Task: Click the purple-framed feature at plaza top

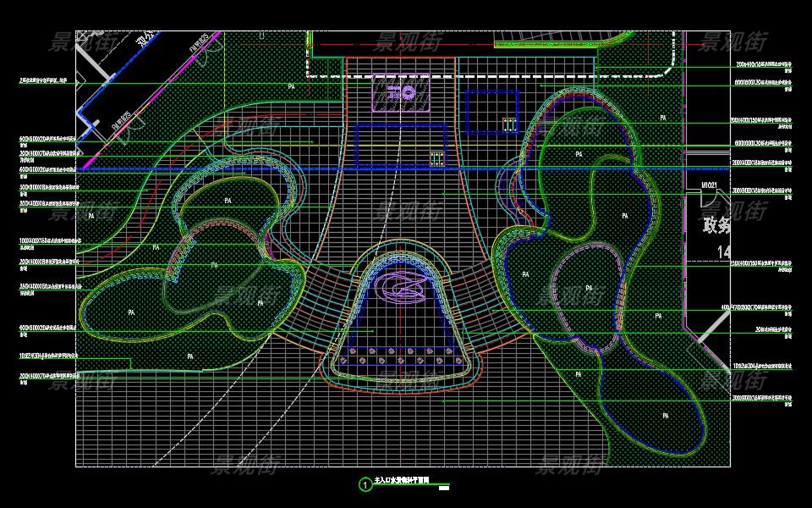Action: (x=400, y=92)
